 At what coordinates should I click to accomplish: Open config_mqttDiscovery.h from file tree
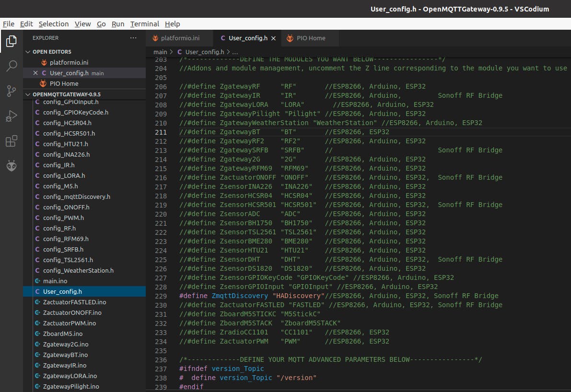76,196
